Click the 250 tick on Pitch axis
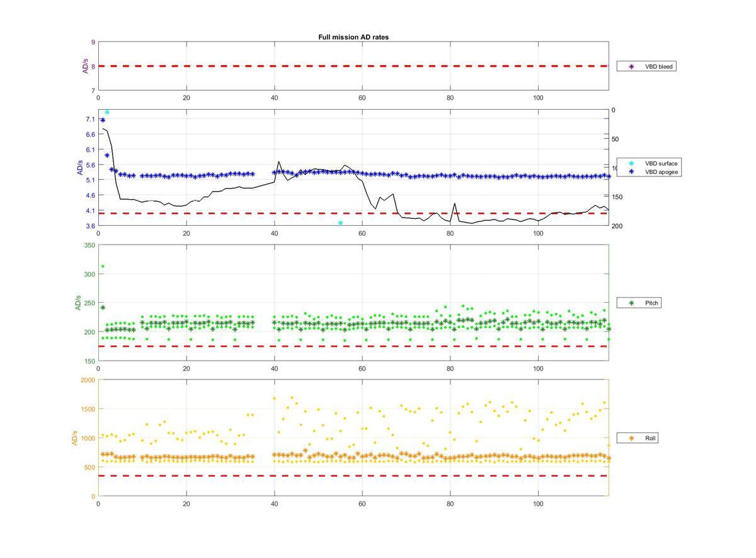Image resolution: width=756 pixels, height=558 pixels. [89, 303]
